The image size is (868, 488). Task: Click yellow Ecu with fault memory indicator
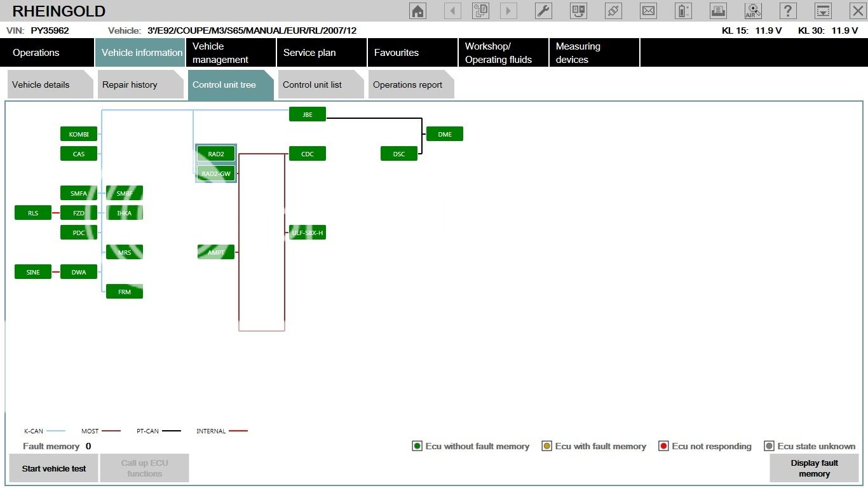546,446
